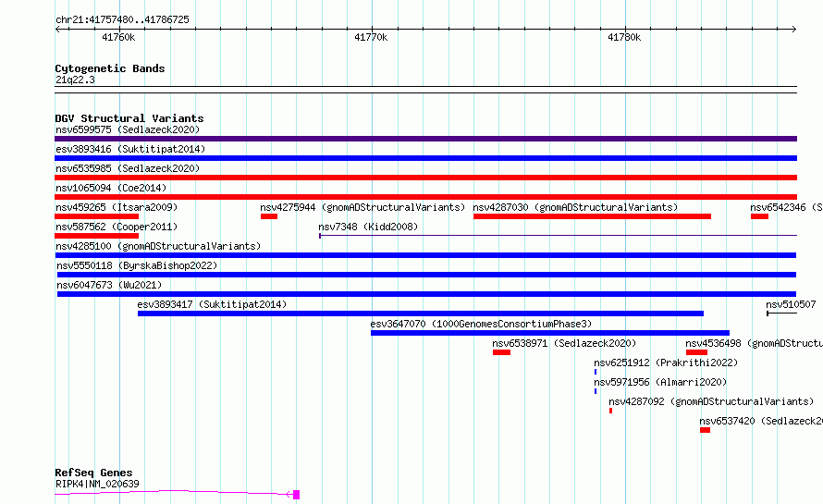Open the RIPK4|NM_020639 gene label
The height and width of the screenshot is (504, 823).
pyautogui.click(x=98, y=484)
